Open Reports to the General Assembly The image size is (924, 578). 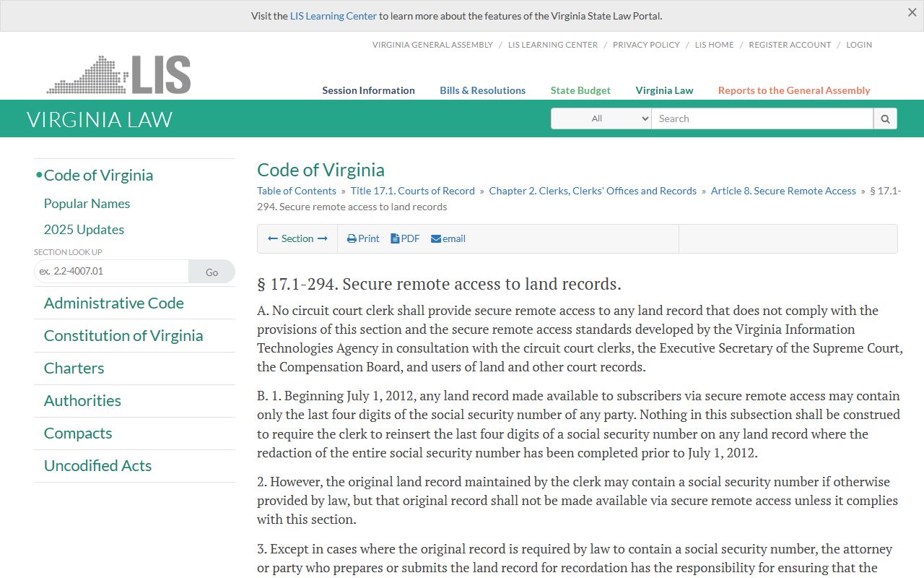coord(794,90)
